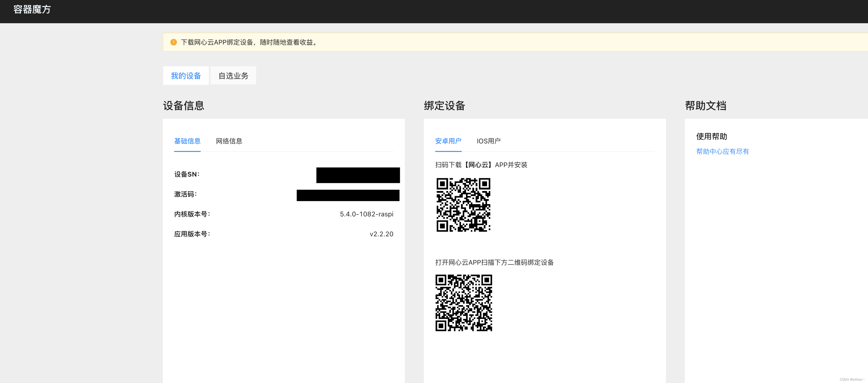This screenshot has height=383, width=868.
Task: Switch to the 我的设备 tab
Action: [186, 76]
